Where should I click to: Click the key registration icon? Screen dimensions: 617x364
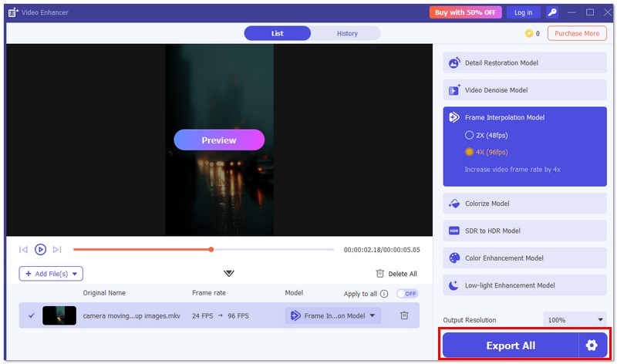coord(552,12)
